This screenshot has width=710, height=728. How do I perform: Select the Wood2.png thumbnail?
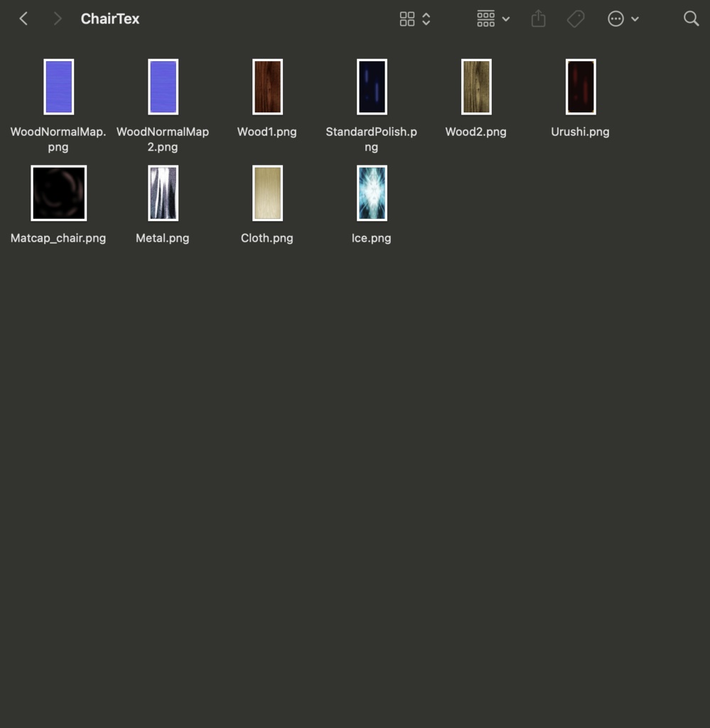(476, 87)
